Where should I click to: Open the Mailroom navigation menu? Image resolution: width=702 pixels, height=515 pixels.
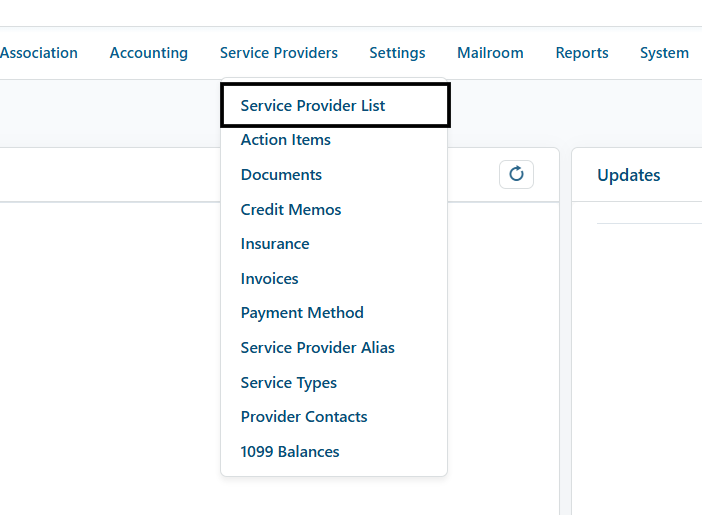tap(490, 53)
